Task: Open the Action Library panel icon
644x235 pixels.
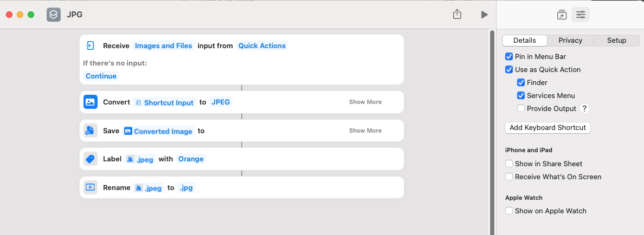Action: [x=562, y=15]
